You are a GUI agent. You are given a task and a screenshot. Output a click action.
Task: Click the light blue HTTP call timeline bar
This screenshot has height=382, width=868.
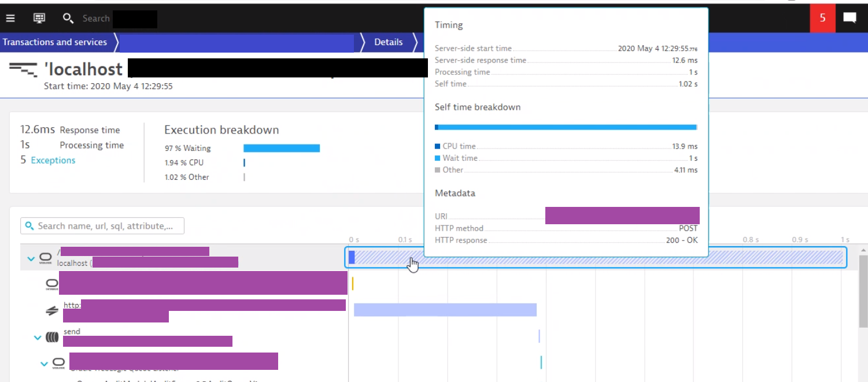[x=445, y=310]
